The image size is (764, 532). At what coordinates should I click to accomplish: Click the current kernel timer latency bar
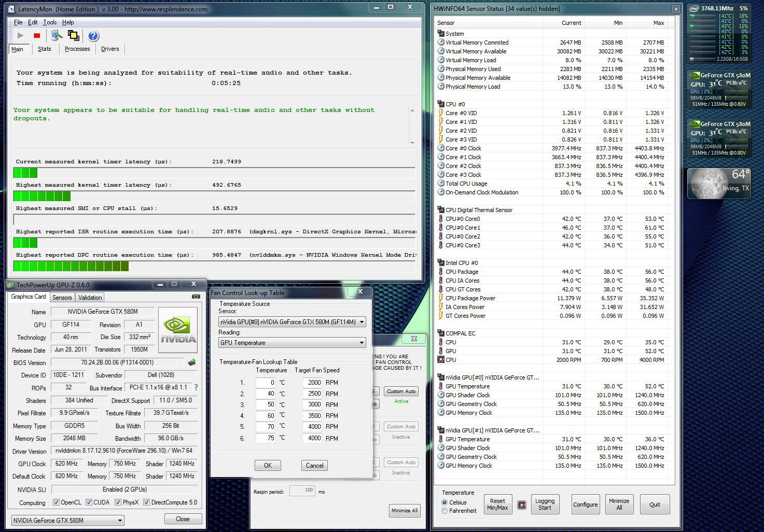tap(214, 173)
